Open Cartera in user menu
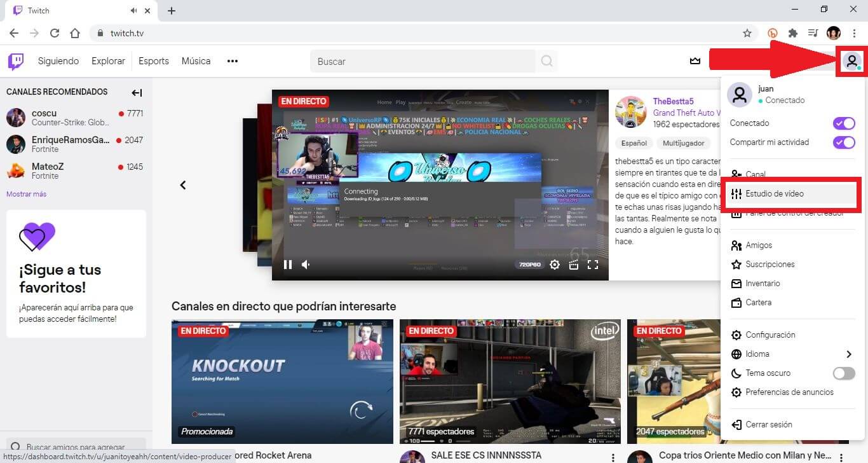Image resolution: width=868 pixels, height=463 pixels. click(x=792, y=302)
